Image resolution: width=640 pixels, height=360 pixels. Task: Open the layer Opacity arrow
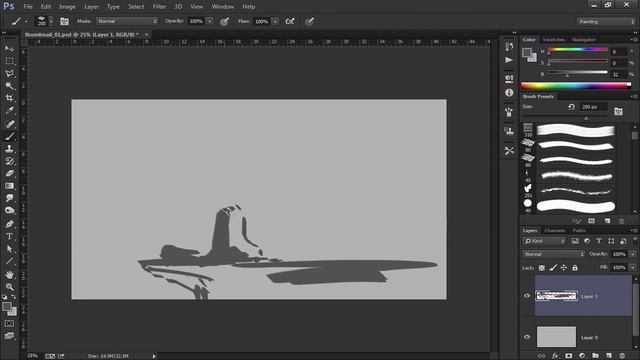click(x=633, y=254)
